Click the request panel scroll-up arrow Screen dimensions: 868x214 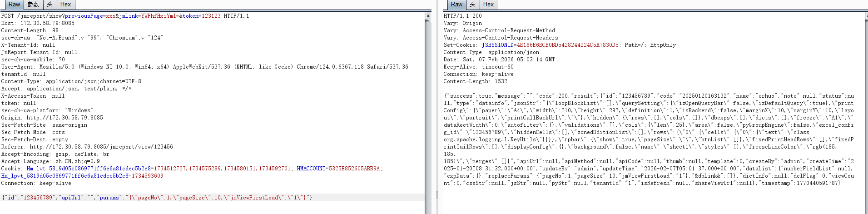pos(428,16)
